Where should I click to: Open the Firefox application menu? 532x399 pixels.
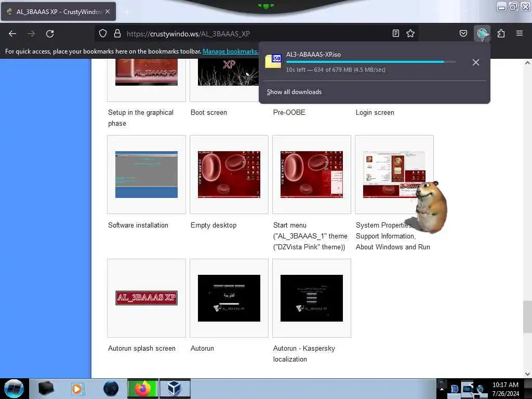(x=519, y=33)
